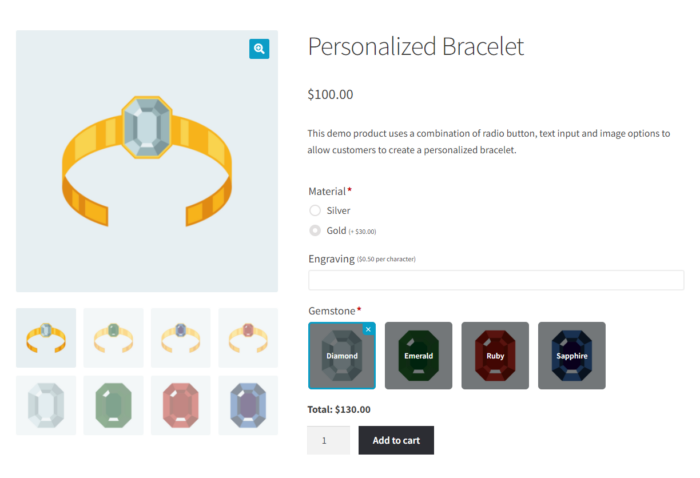Viewport: 700px width, 478px height.
Task: Choose the Emerald gemstone swatch
Action: (418, 355)
